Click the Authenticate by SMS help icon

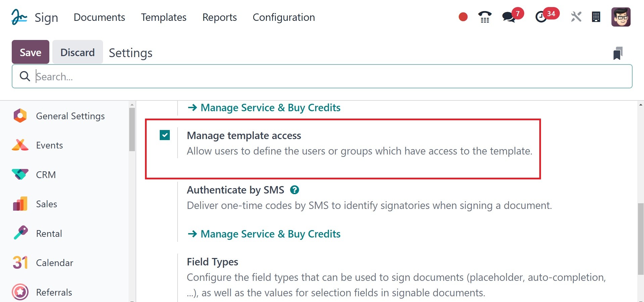pos(294,190)
